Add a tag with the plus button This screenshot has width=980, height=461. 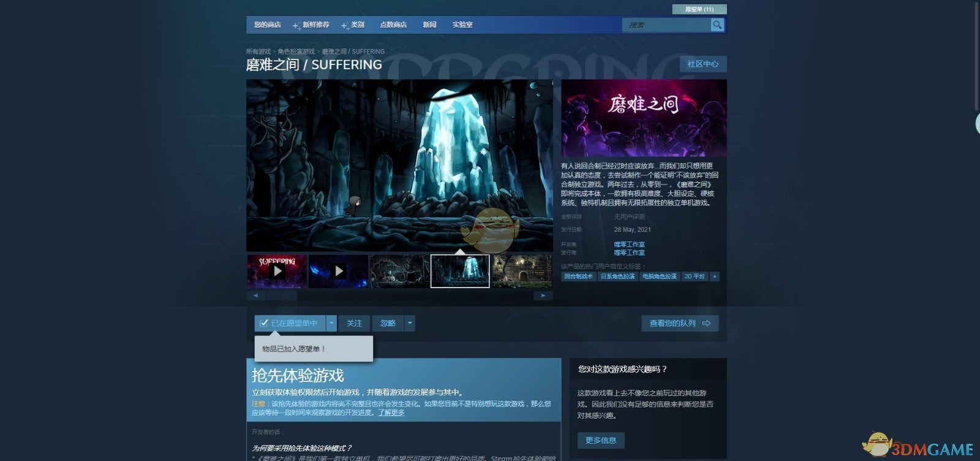714,276
